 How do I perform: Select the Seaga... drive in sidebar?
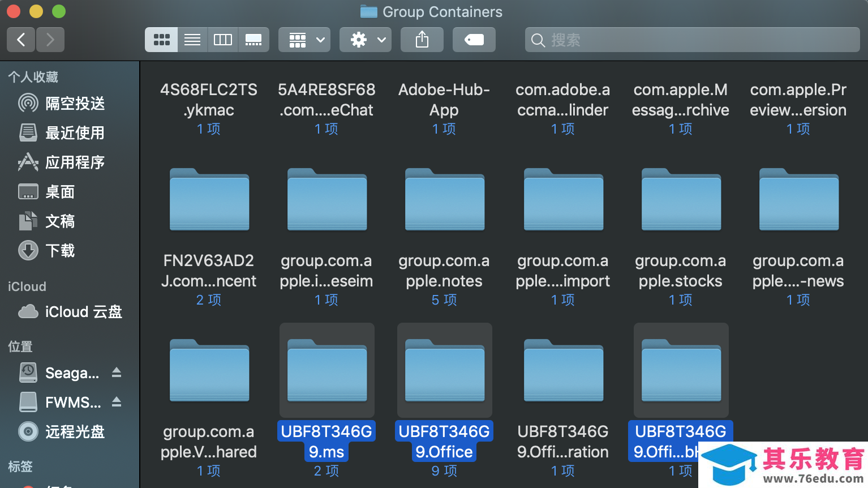59,373
